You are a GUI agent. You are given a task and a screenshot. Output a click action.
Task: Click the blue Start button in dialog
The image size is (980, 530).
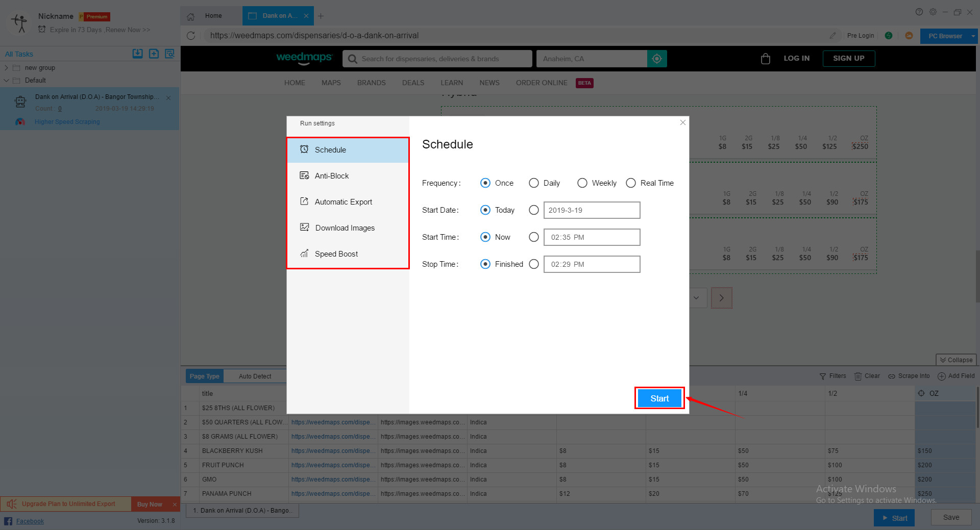[659, 398]
